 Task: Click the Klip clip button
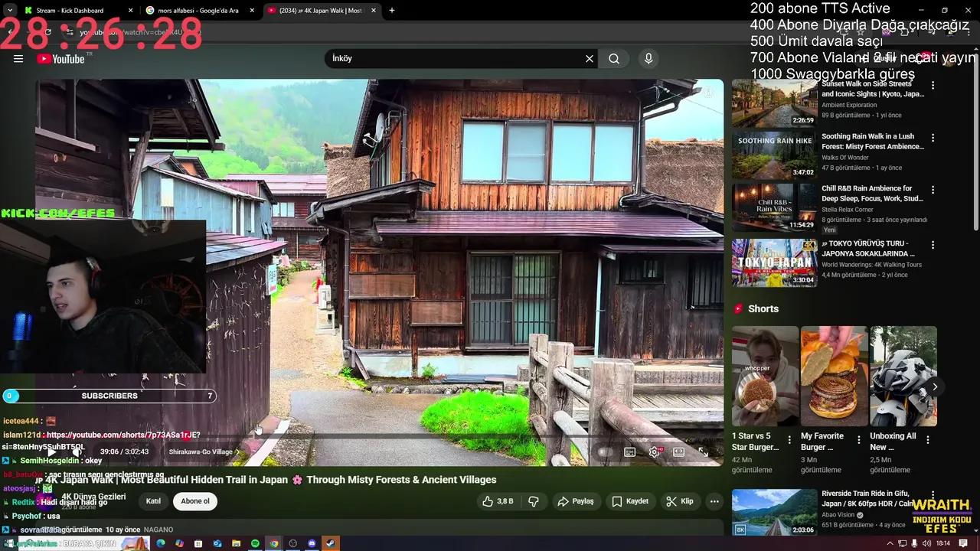(x=680, y=501)
